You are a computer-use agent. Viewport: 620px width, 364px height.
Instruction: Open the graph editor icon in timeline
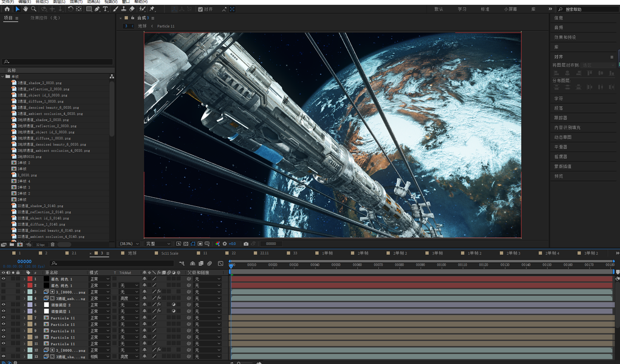coord(220,263)
